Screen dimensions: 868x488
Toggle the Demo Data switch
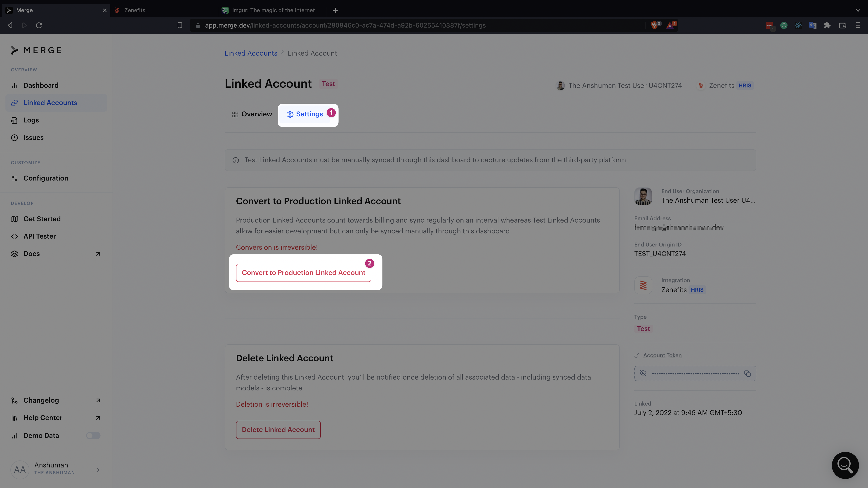pos(93,435)
